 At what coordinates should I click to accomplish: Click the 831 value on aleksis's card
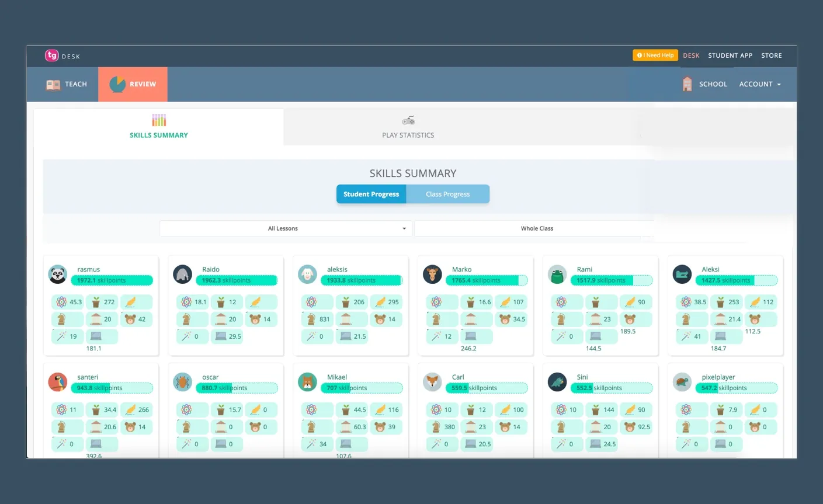[325, 319]
